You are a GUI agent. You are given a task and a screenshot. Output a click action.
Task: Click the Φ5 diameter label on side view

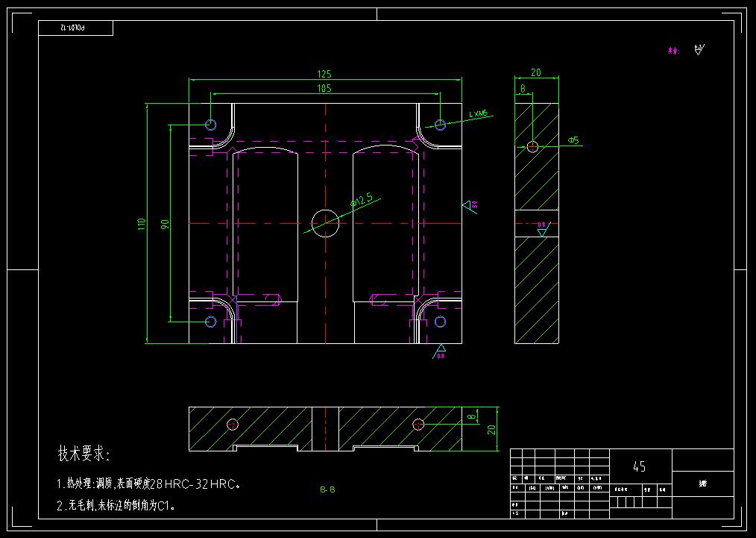pyautogui.click(x=573, y=140)
